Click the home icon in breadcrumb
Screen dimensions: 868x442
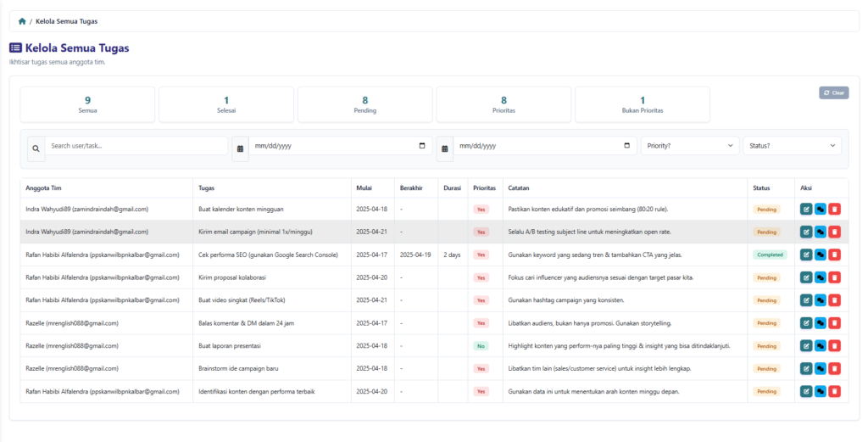coord(22,20)
